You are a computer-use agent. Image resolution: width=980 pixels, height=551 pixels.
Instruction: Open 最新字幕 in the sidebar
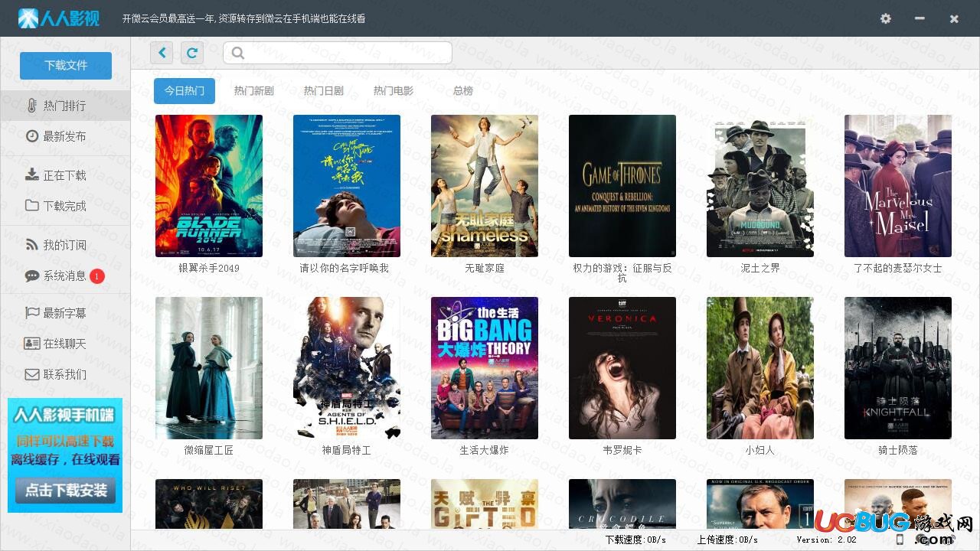point(65,313)
